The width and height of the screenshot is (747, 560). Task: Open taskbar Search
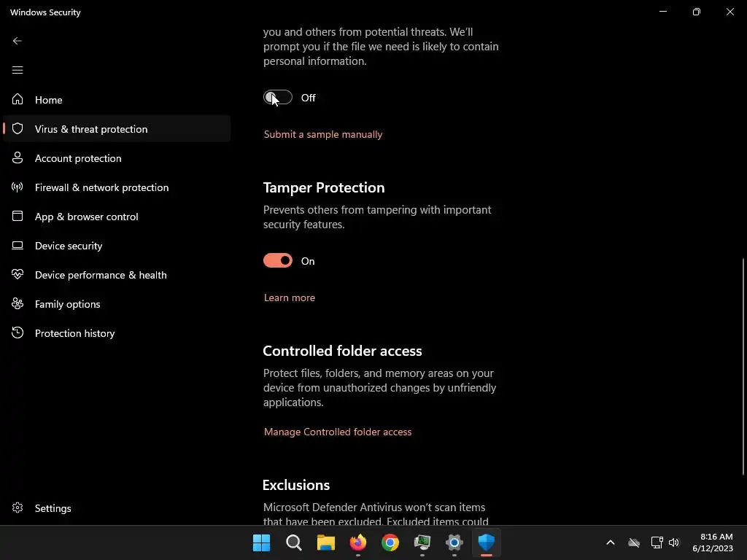click(293, 542)
